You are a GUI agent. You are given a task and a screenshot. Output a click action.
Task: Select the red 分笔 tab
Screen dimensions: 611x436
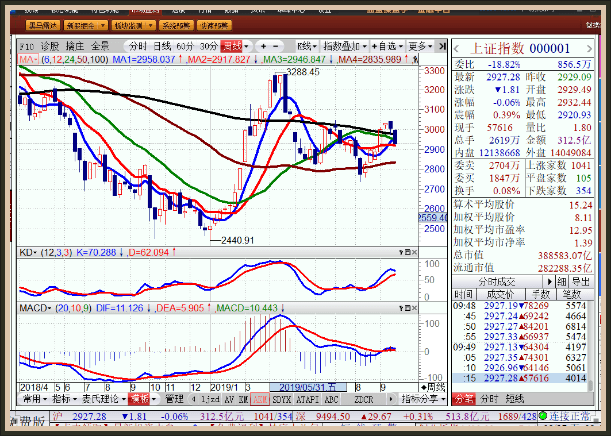point(464,399)
